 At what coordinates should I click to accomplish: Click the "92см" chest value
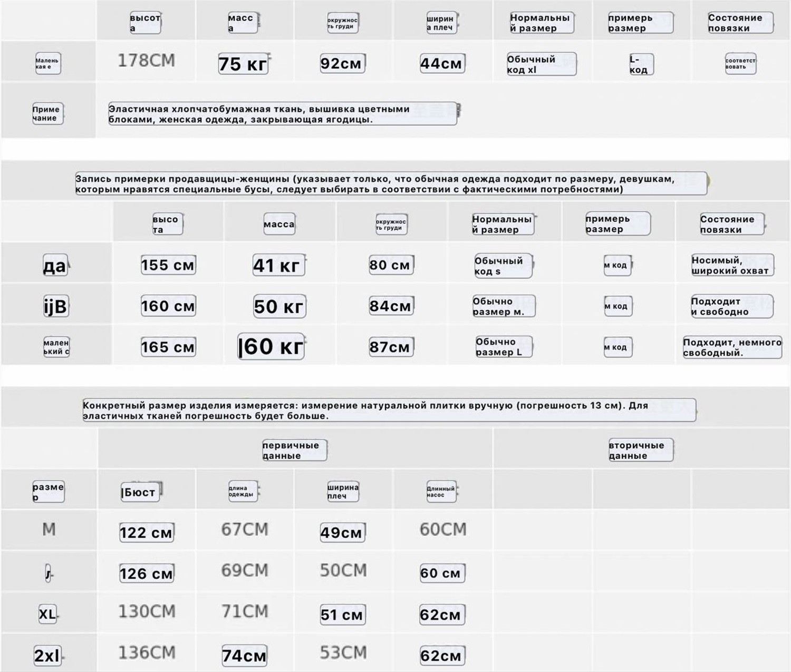click(342, 63)
